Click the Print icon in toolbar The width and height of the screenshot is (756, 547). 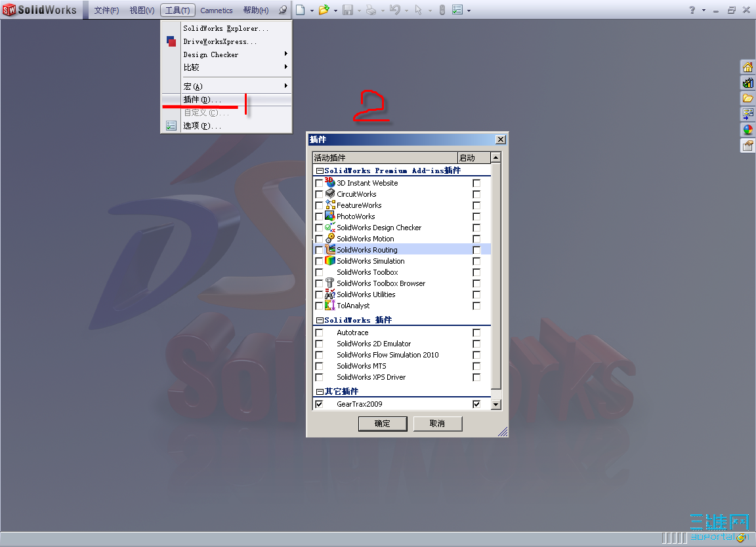click(x=371, y=10)
